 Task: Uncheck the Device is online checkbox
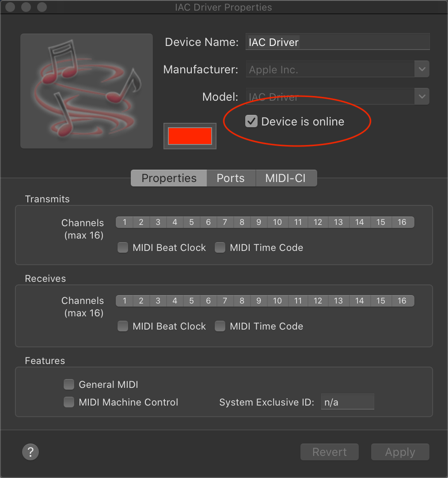(x=251, y=121)
